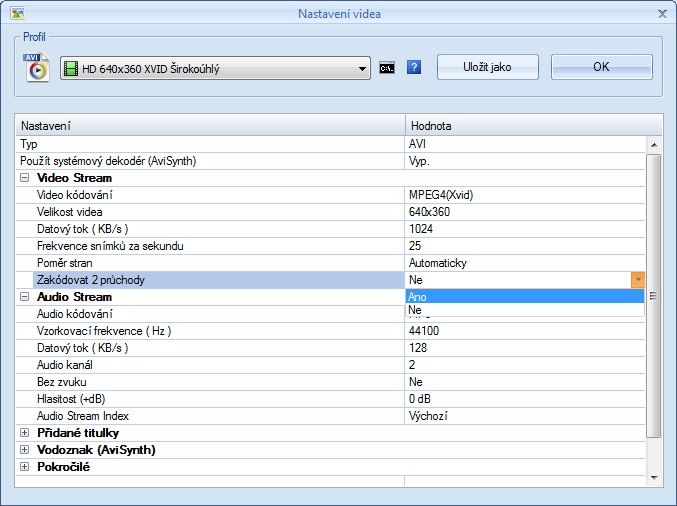Click the blue question mark help icon
The height and width of the screenshot is (506, 677).
[x=414, y=67]
